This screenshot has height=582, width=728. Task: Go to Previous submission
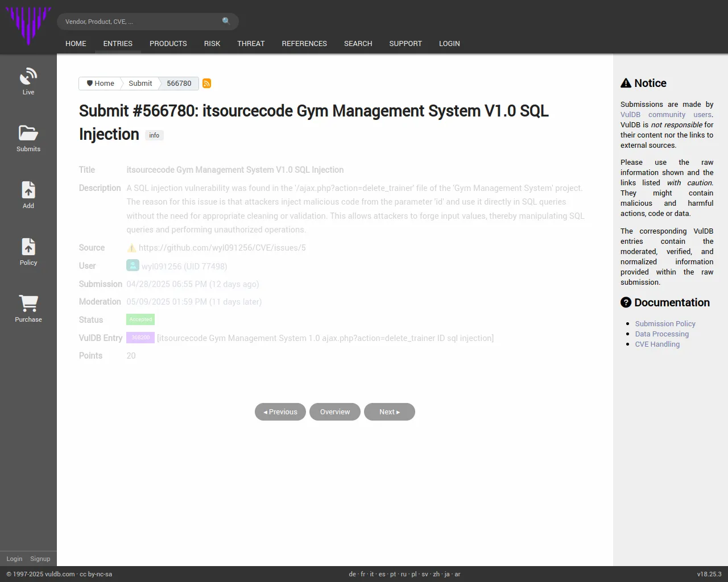tap(280, 412)
